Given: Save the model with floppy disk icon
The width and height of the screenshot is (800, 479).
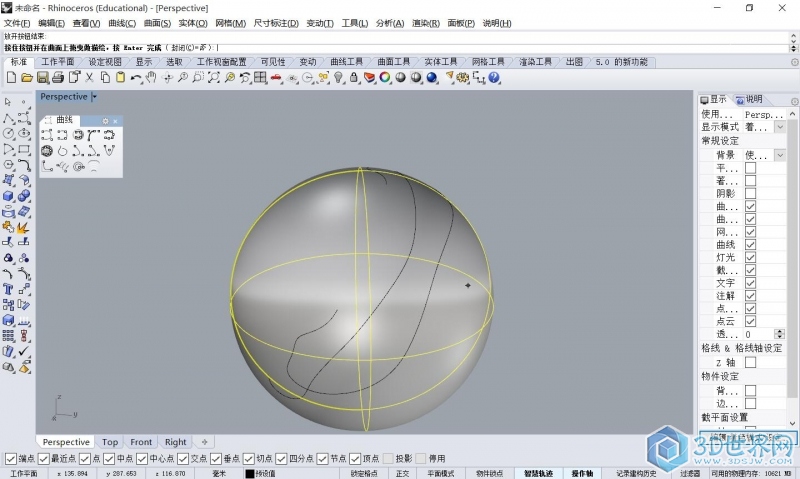Looking at the screenshot, I should click(42, 78).
